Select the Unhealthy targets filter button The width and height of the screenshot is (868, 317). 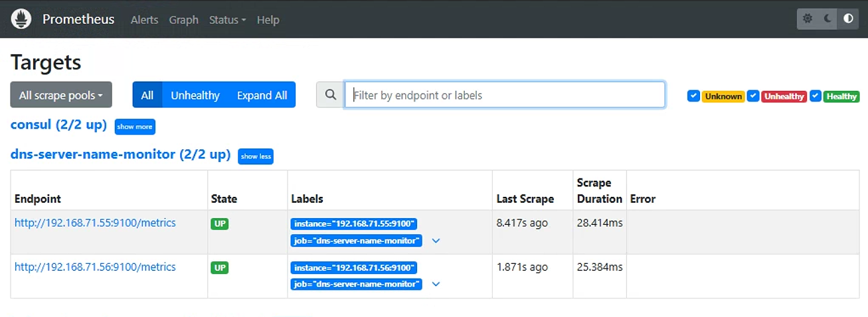pos(195,95)
